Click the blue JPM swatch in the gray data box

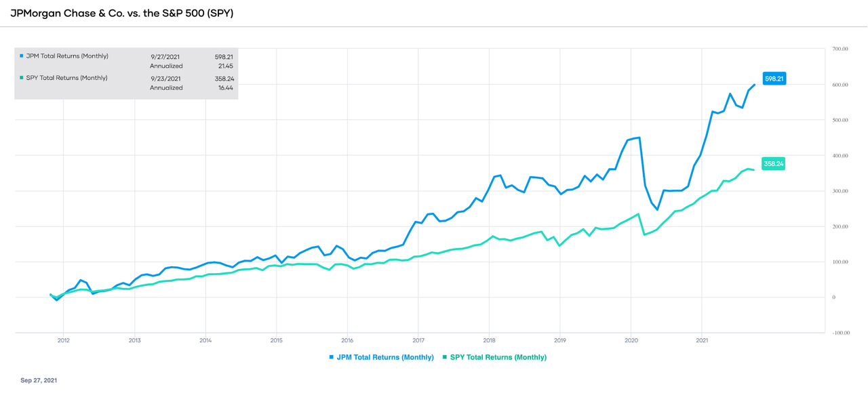point(20,56)
